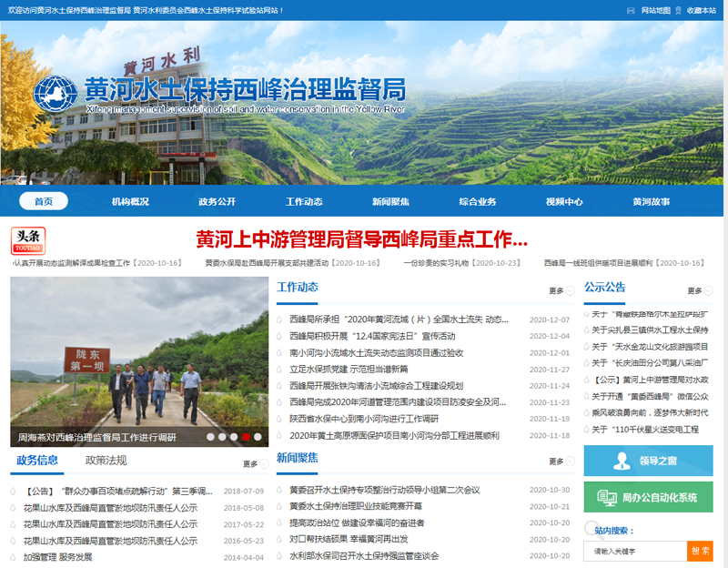The height and width of the screenshot is (568, 728).
Task: Select the first carousel dot on slideshow
Action: (x=210, y=437)
